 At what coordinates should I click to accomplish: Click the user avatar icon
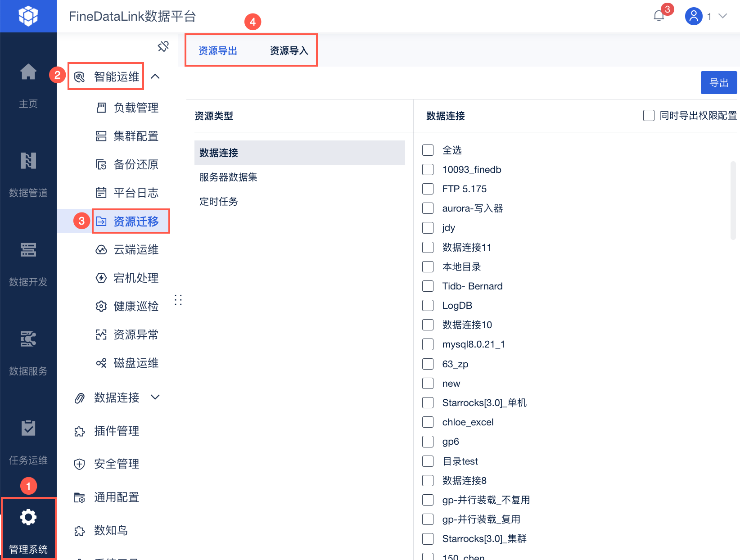(x=694, y=16)
